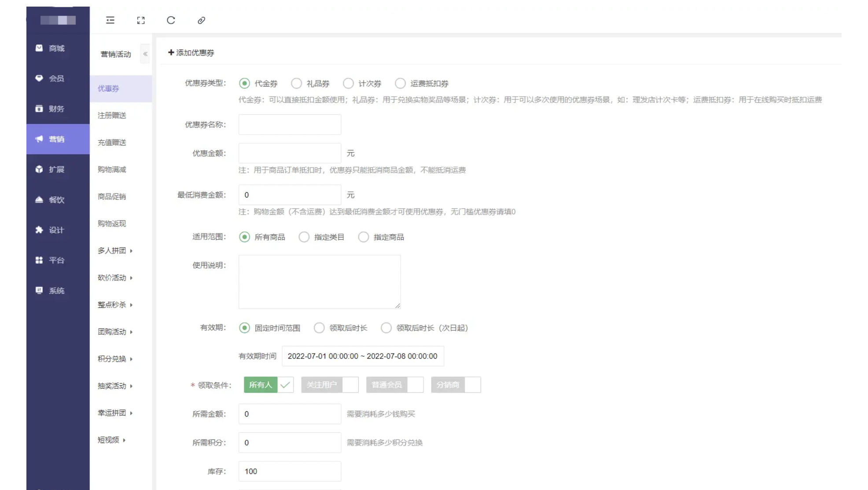Click the 优惠券名称 input field
Image resolution: width=868 pixels, height=490 pixels.
[x=290, y=124]
